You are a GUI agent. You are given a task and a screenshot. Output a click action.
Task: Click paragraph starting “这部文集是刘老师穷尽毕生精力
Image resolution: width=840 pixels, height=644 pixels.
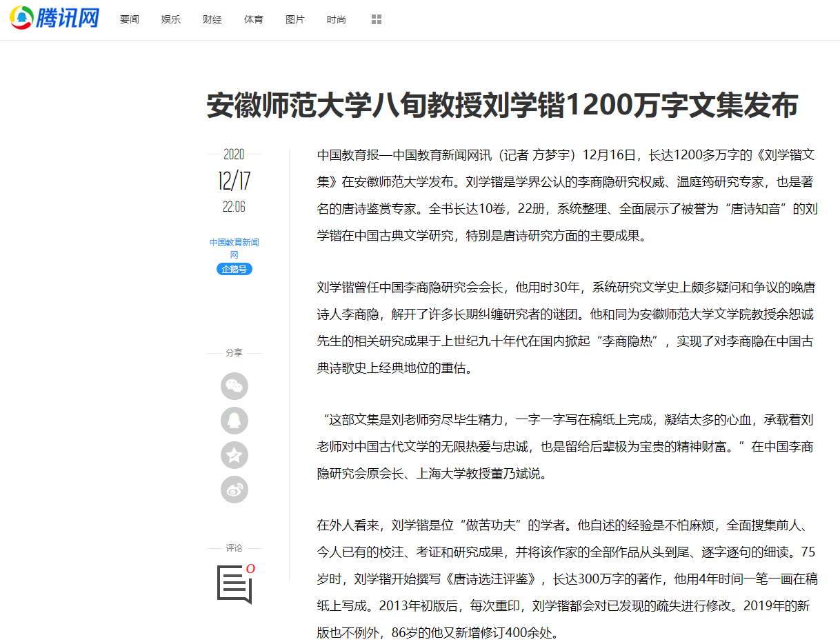567,447
